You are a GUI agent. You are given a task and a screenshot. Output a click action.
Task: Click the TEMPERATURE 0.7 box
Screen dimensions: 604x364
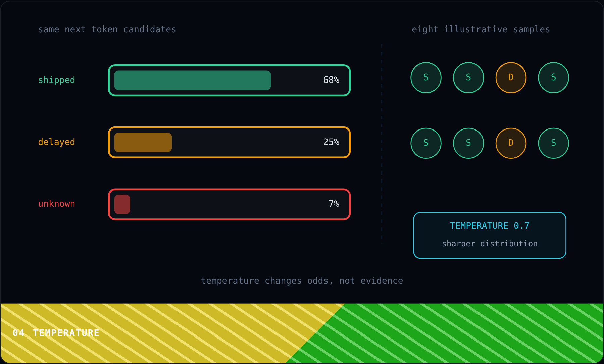pos(490,235)
